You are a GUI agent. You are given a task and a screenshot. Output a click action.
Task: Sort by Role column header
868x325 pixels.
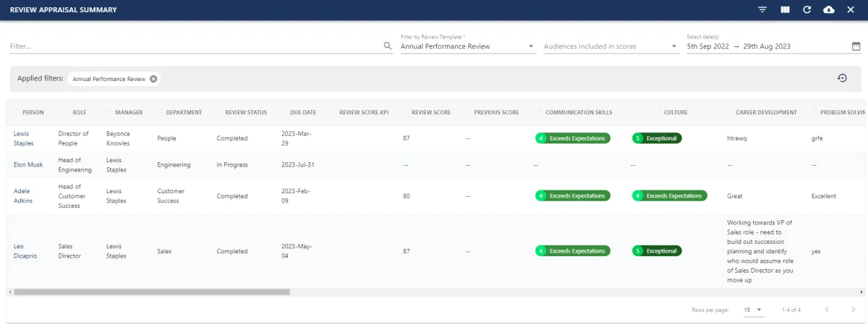(x=80, y=112)
